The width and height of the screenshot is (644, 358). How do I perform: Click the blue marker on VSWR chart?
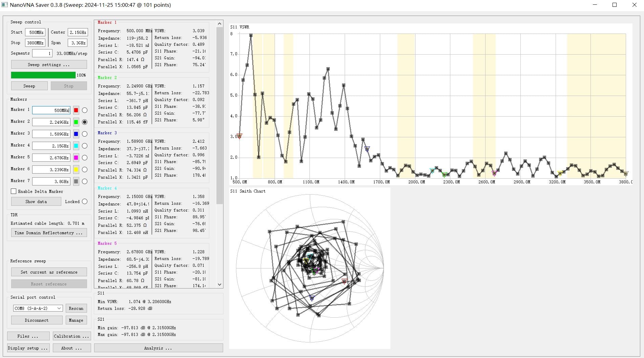pyautogui.click(x=367, y=149)
